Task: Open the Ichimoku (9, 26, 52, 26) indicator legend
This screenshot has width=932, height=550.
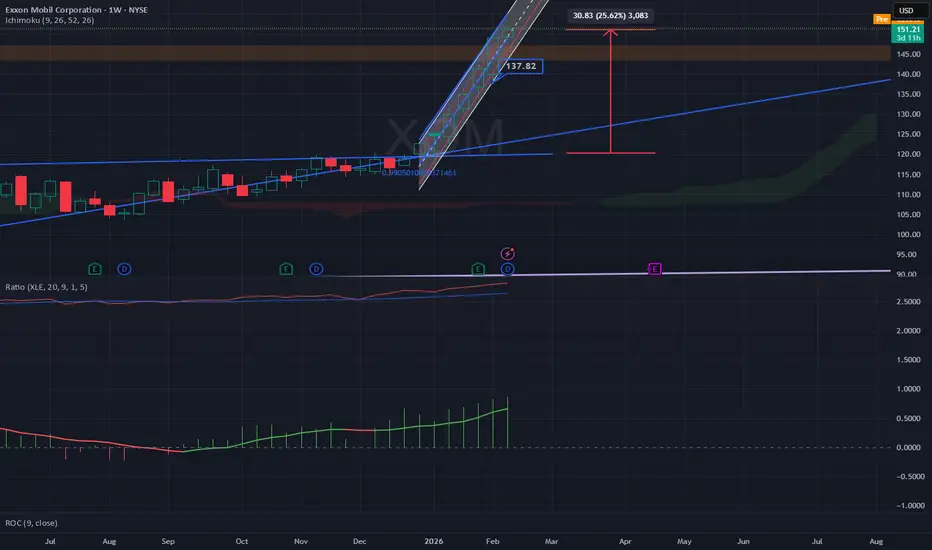Action: tap(50, 20)
